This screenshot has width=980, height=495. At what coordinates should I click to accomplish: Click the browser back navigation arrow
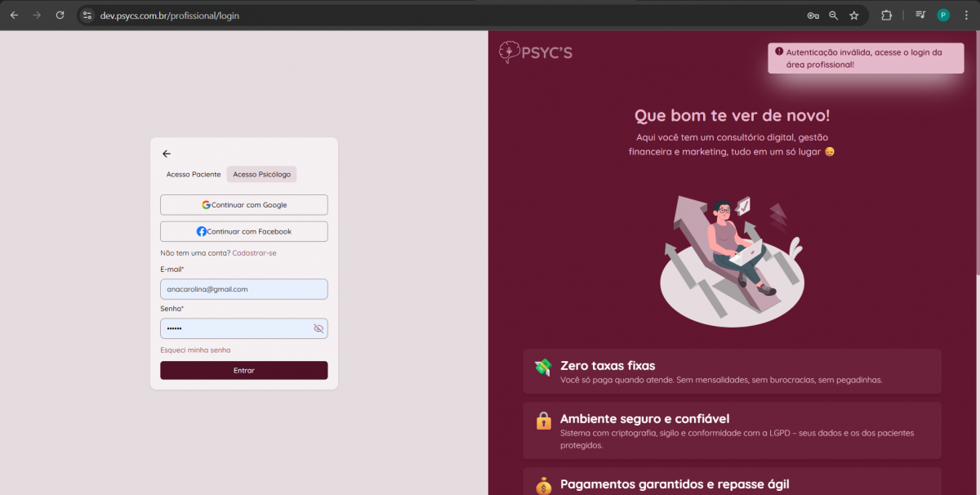pos(14,16)
